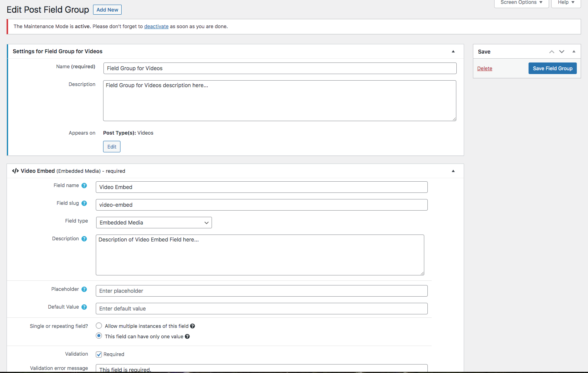Viewport: 588px width, 373px height.
Task: Click the help icon beside Default Value
Action: (x=84, y=307)
